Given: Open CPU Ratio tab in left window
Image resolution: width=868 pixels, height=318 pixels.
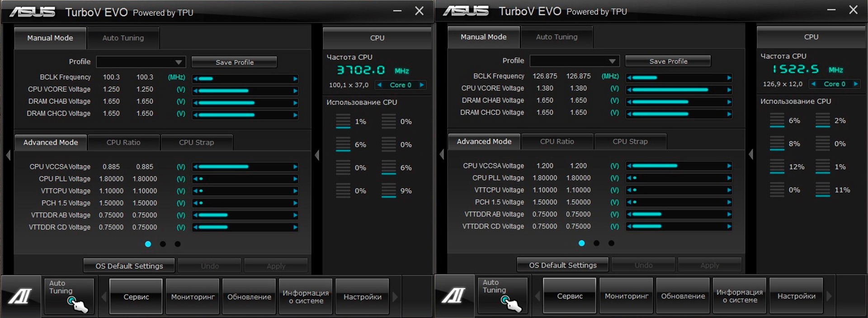Looking at the screenshot, I should 123,142.
